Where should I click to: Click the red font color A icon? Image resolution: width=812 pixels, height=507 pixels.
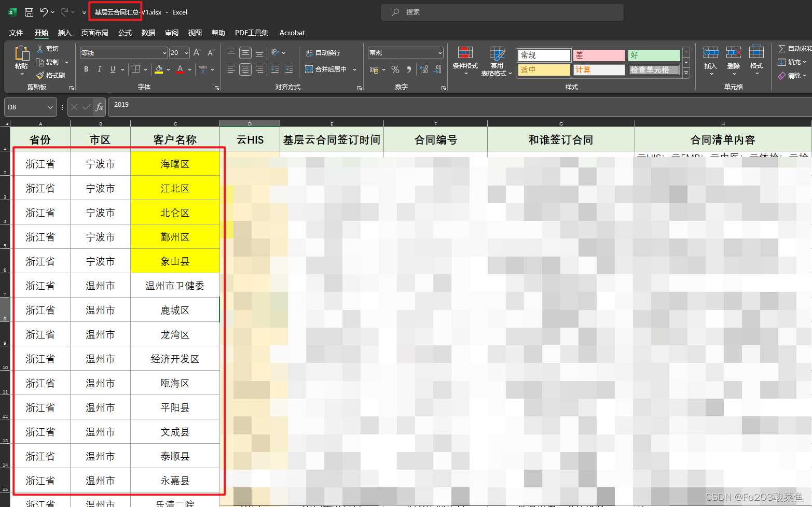click(x=180, y=69)
